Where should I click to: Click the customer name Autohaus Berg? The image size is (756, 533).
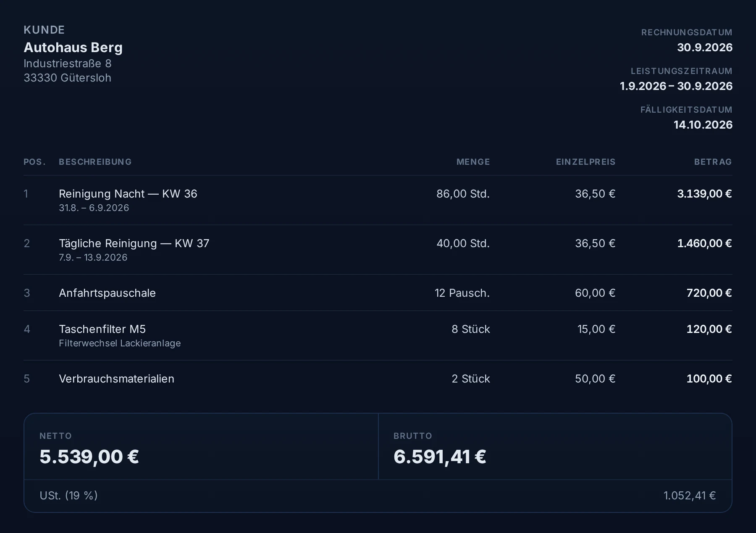[x=73, y=47]
